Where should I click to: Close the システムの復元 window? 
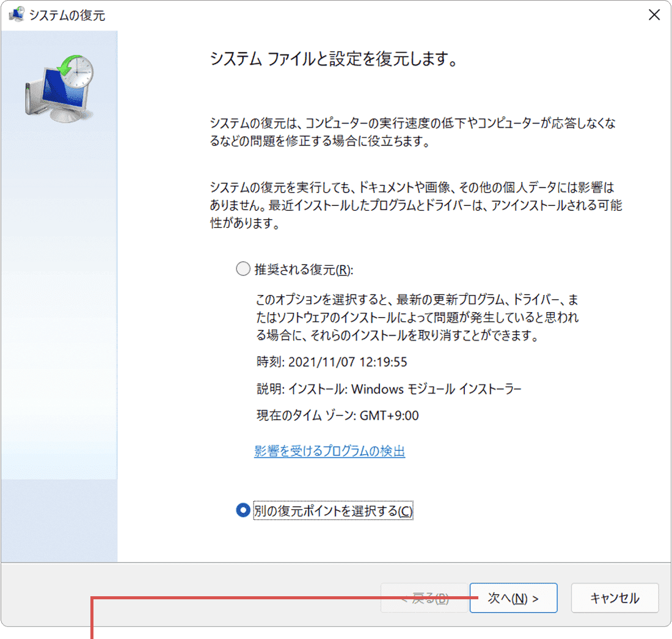[654, 14]
